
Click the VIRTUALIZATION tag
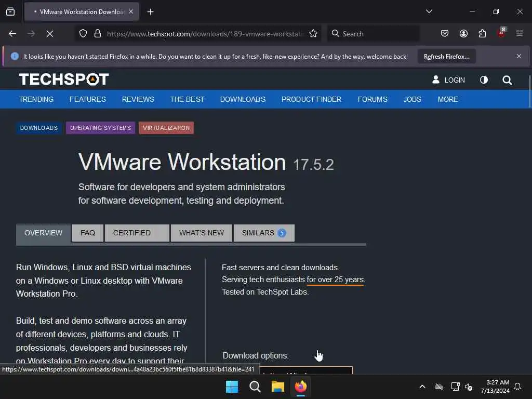[x=166, y=128]
